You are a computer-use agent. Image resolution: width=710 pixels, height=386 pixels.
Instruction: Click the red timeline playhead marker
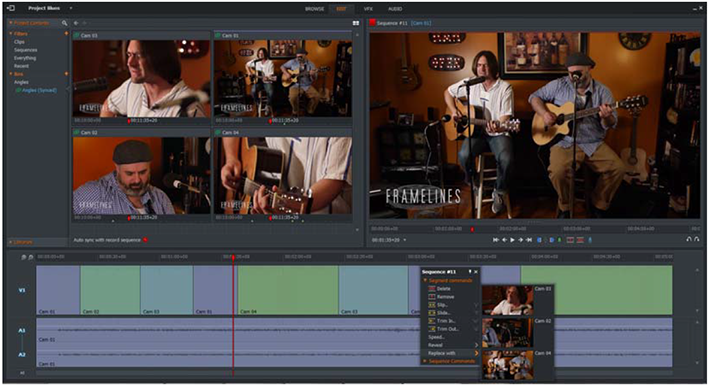233,258
